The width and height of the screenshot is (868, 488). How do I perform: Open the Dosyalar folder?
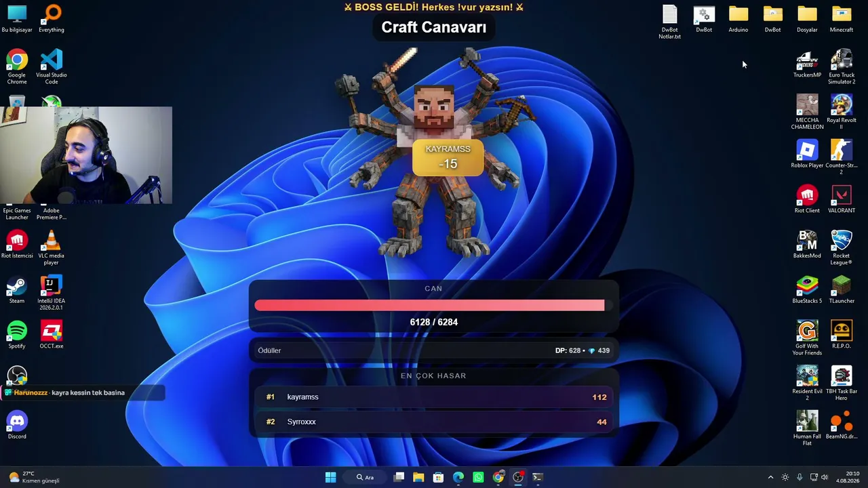(x=807, y=18)
